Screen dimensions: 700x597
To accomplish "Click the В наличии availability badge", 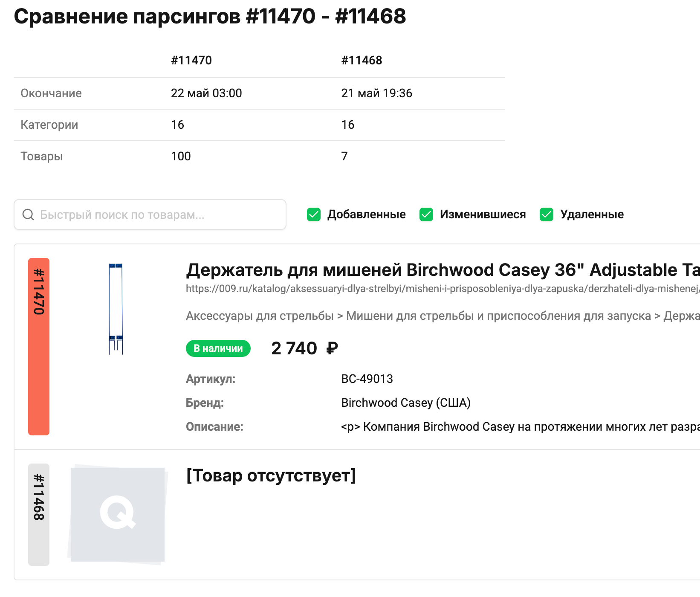I will pyautogui.click(x=218, y=348).
